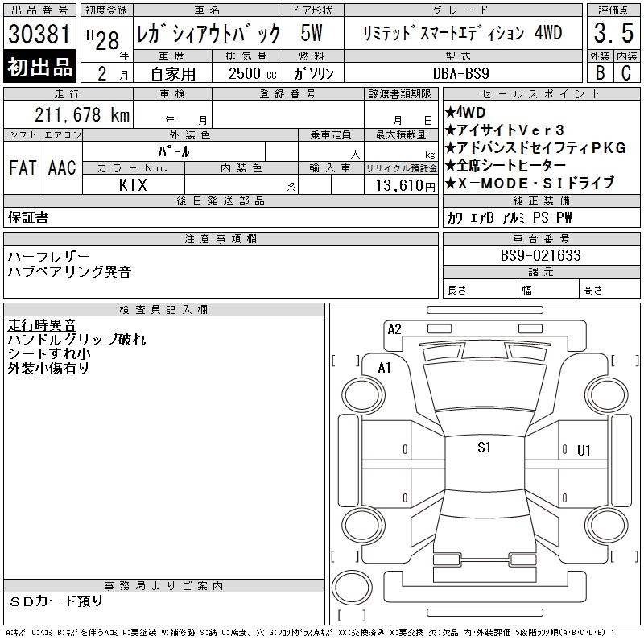644x644 pixels.
Task: Click the door type 5W
Action: click(x=312, y=33)
